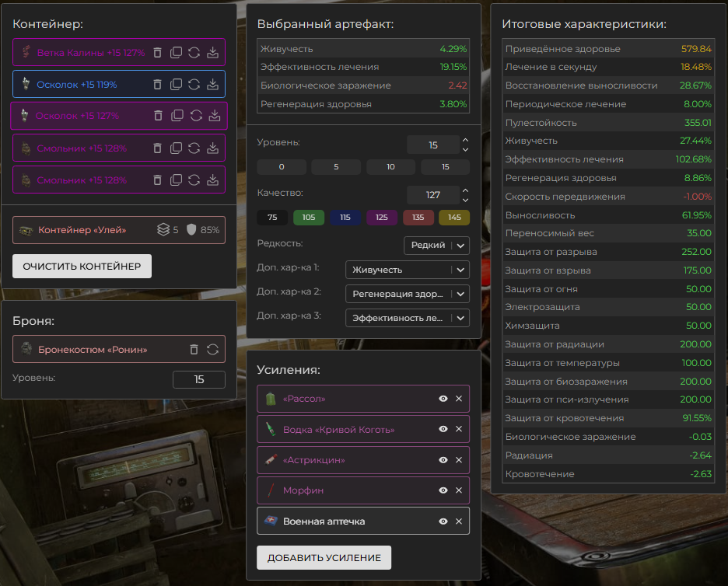Remove the «Рассол» boost
The image size is (728, 586).
pyautogui.click(x=459, y=399)
